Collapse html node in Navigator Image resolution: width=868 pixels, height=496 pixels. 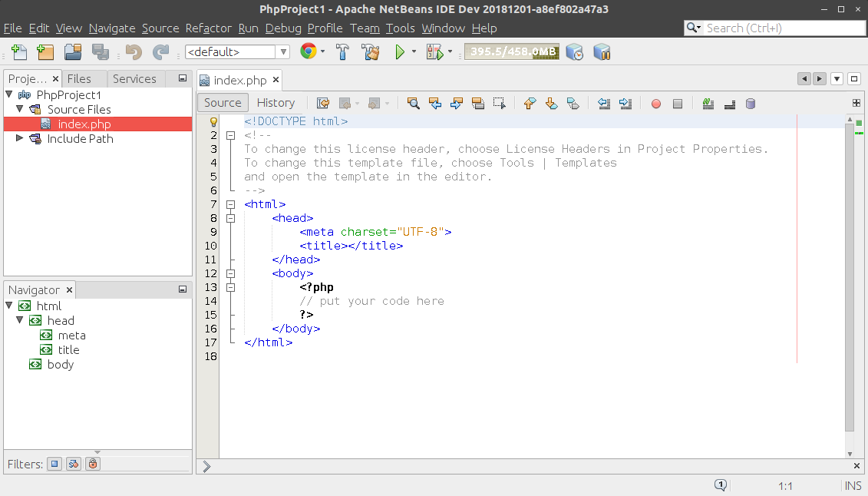9,306
